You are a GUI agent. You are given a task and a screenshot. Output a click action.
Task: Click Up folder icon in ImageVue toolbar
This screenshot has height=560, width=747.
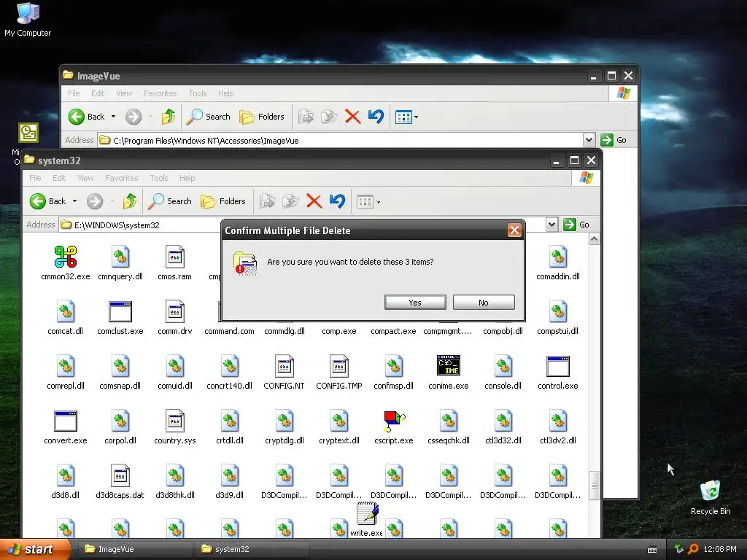click(x=169, y=117)
